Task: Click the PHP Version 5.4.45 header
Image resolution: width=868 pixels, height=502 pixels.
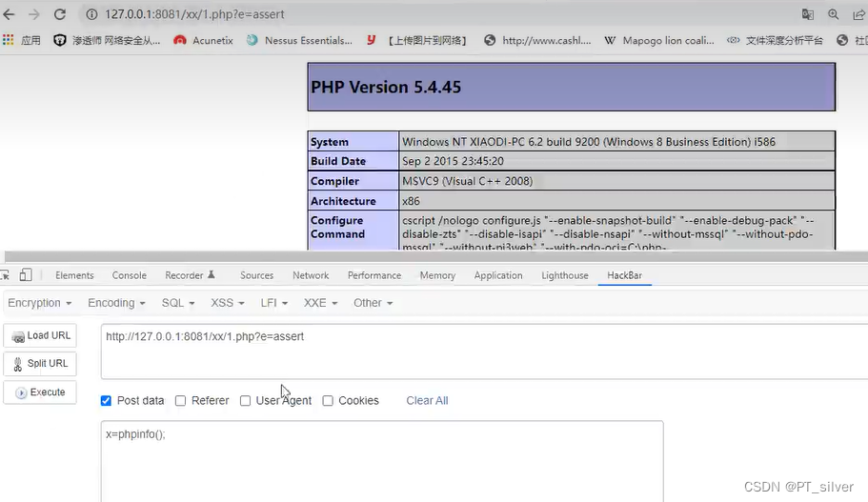Action: tap(572, 87)
